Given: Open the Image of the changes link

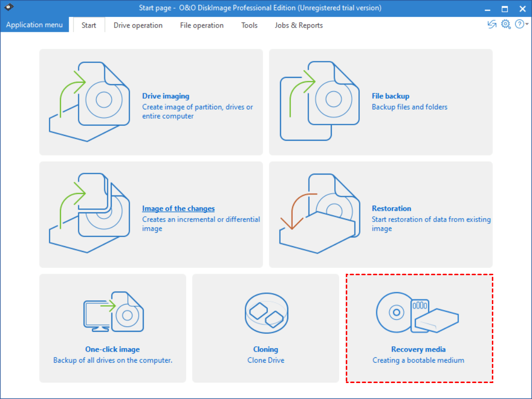Looking at the screenshot, I should (x=178, y=208).
